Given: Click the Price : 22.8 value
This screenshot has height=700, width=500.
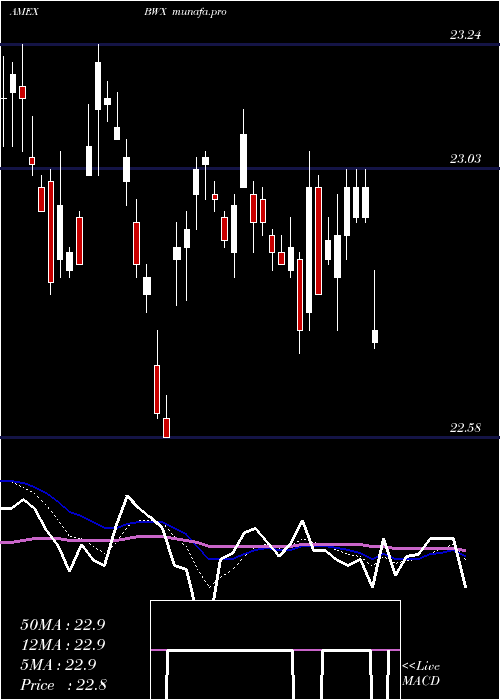Looking at the screenshot, I should 63,685.
